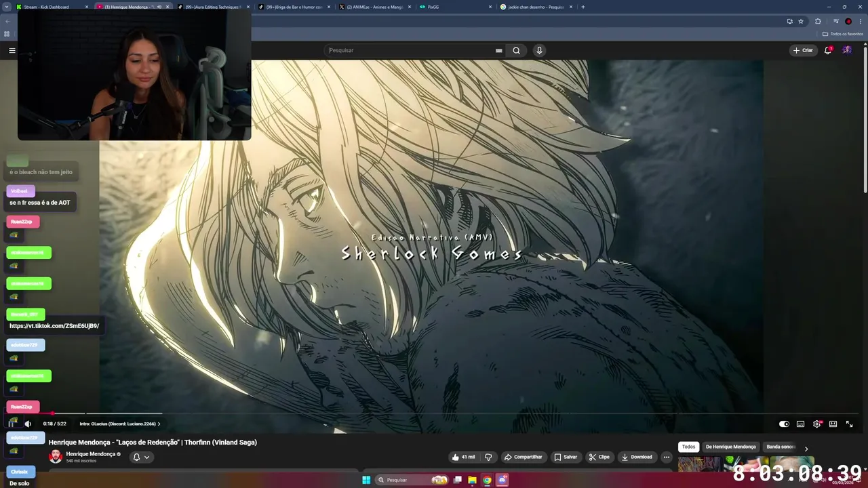
Task: Click the Compartilhar share button
Action: pyautogui.click(x=524, y=457)
